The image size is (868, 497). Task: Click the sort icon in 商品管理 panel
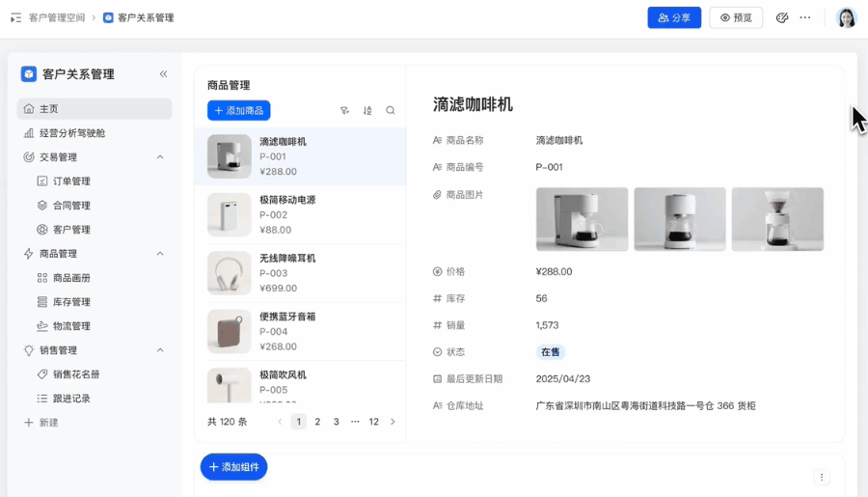367,111
